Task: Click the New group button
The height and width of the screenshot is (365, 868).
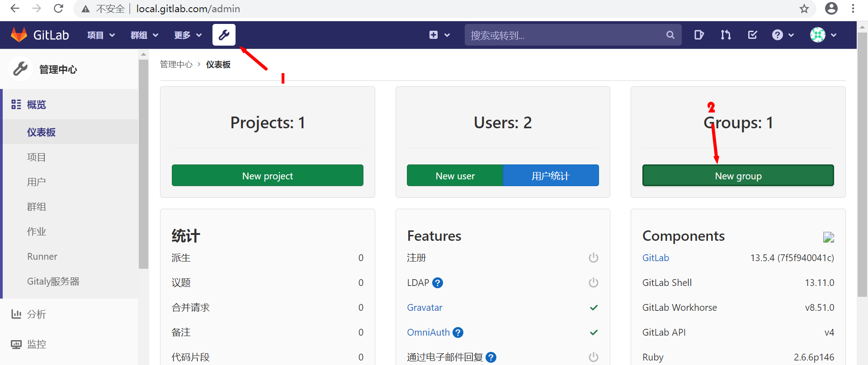Action: [x=738, y=175]
